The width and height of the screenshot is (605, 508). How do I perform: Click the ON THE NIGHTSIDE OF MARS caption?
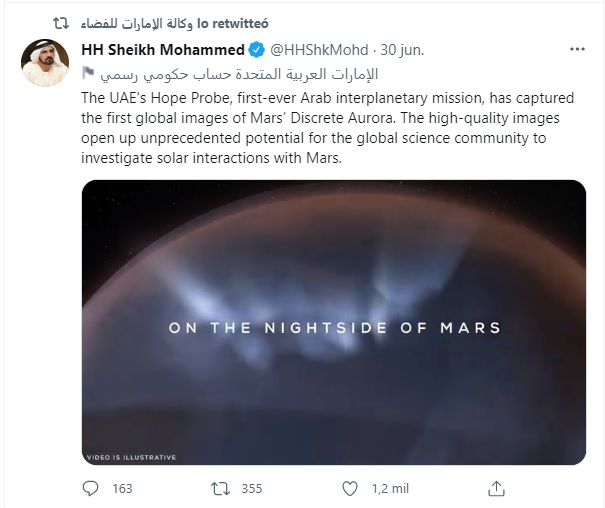click(x=334, y=327)
